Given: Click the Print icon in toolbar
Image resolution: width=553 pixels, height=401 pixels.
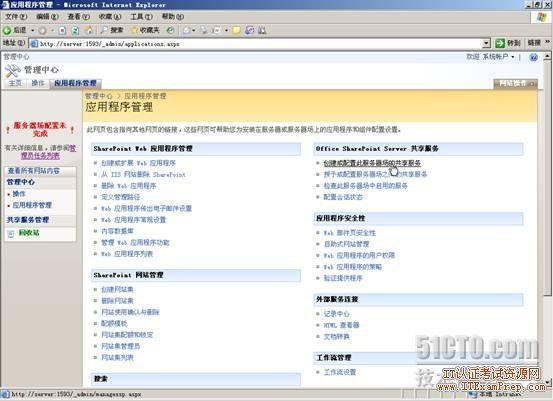Looking at the screenshot, I should [x=204, y=31].
